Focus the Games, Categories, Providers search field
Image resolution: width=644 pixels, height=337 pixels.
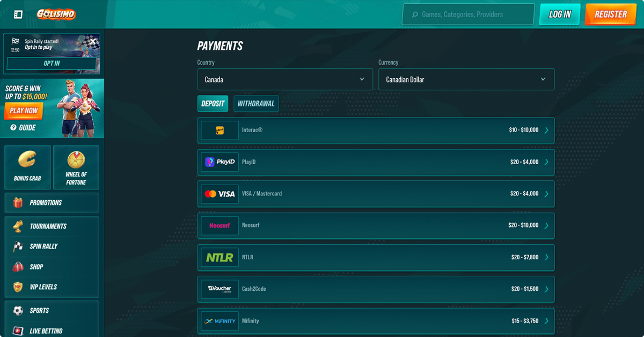tap(469, 14)
